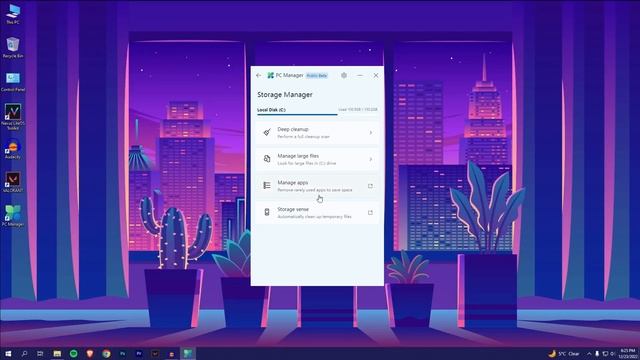Click the Manage apps list icon
This screenshot has height=360, width=640.
click(267, 186)
